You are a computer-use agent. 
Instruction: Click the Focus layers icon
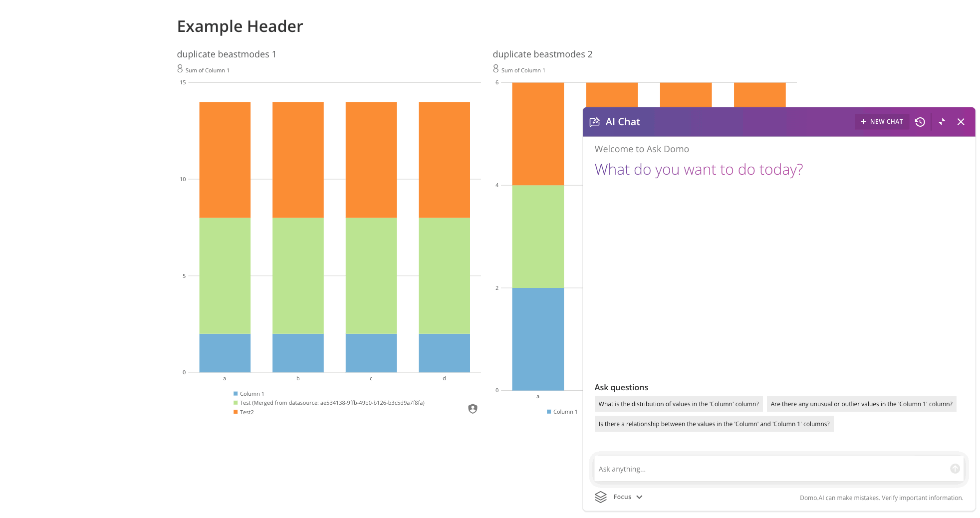coord(601,497)
